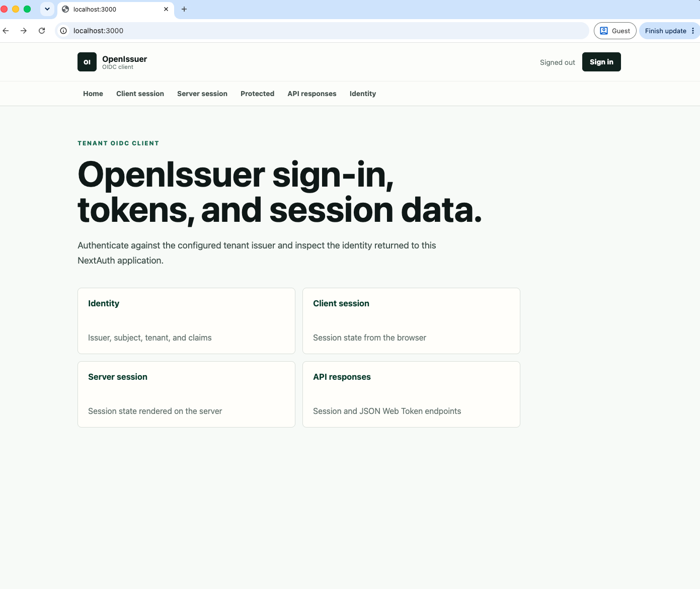Click the OpenIssuer brand name in header

pos(124,59)
